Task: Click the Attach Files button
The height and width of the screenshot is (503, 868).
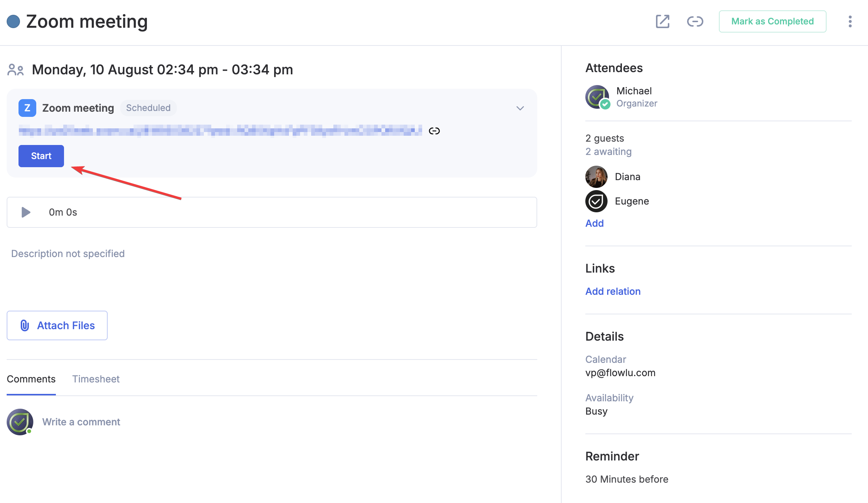Action: [x=57, y=325]
